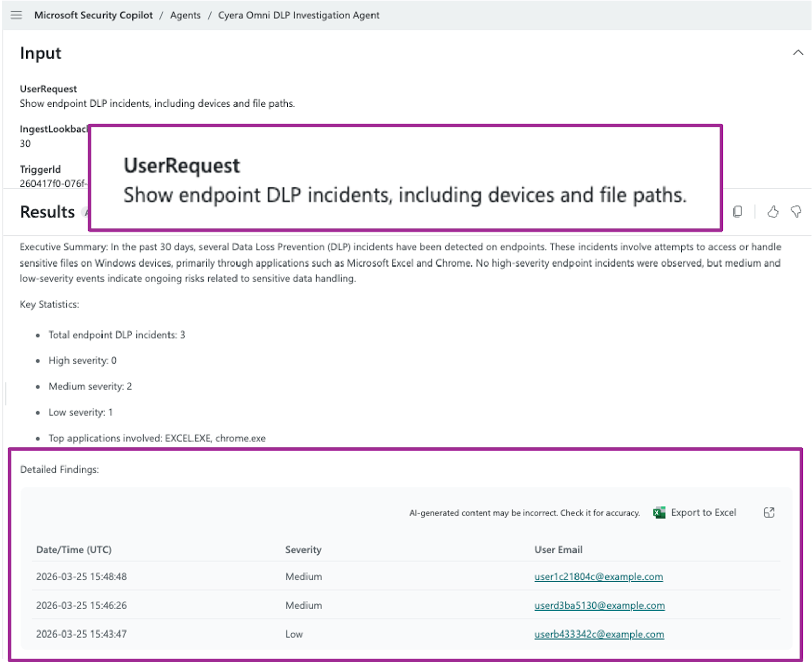Select 'Medium severity: 2' bullet

pyautogui.click(x=90, y=386)
